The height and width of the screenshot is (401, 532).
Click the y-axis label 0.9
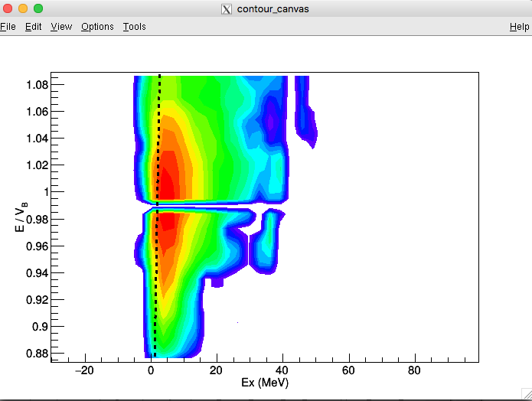[41, 327]
